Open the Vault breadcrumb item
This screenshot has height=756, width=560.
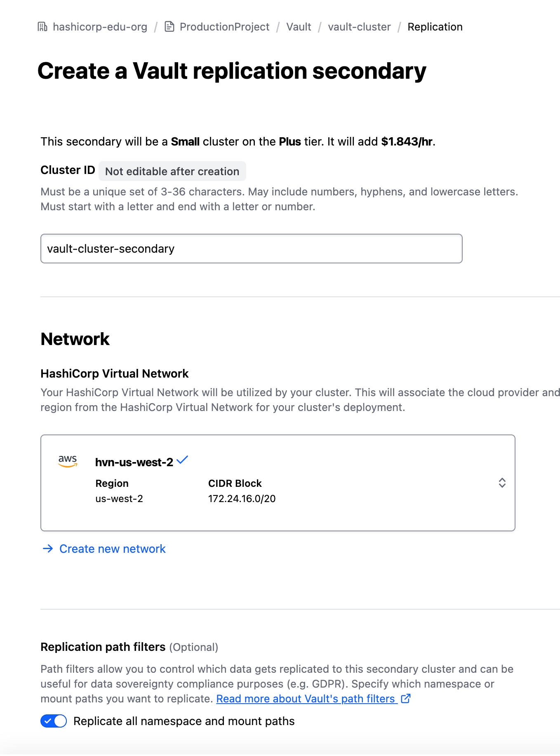(x=299, y=27)
